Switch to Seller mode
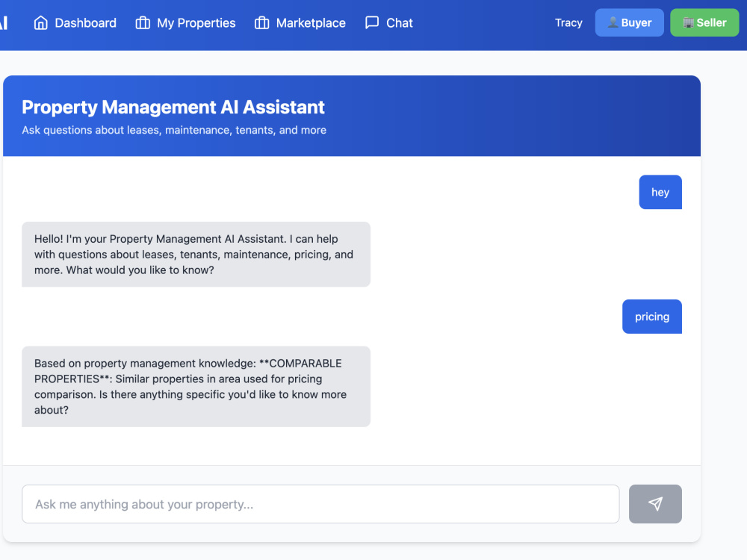 [x=704, y=22]
